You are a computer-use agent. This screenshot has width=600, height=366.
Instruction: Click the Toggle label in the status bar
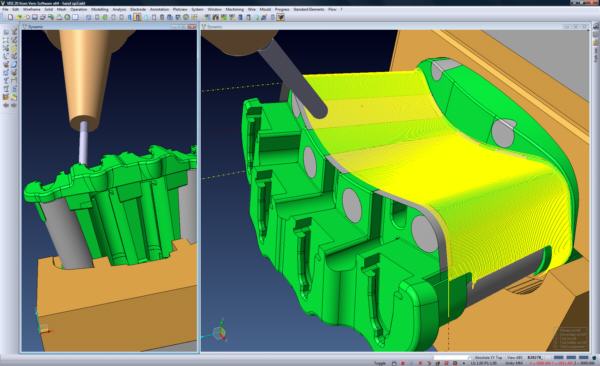pyautogui.click(x=380, y=363)
